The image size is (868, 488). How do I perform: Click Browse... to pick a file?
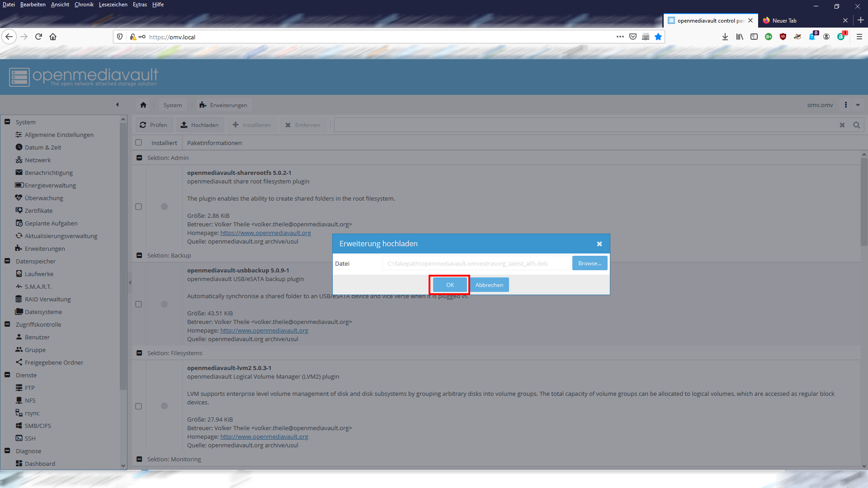590,263
